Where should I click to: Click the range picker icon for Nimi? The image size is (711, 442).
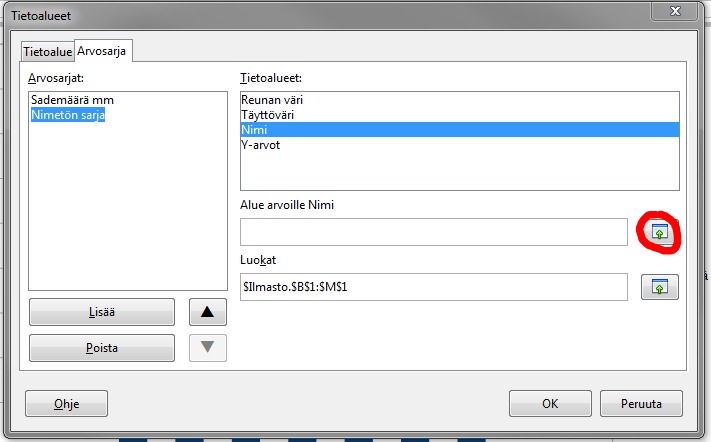pos(659,232)
